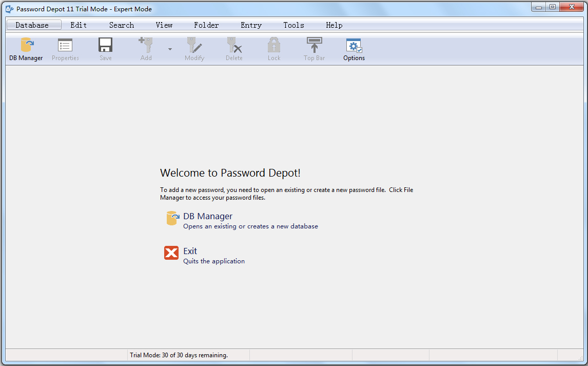This screenshot has width=588, height=366.
Task: Open the Entry menu
Action: 251,25
